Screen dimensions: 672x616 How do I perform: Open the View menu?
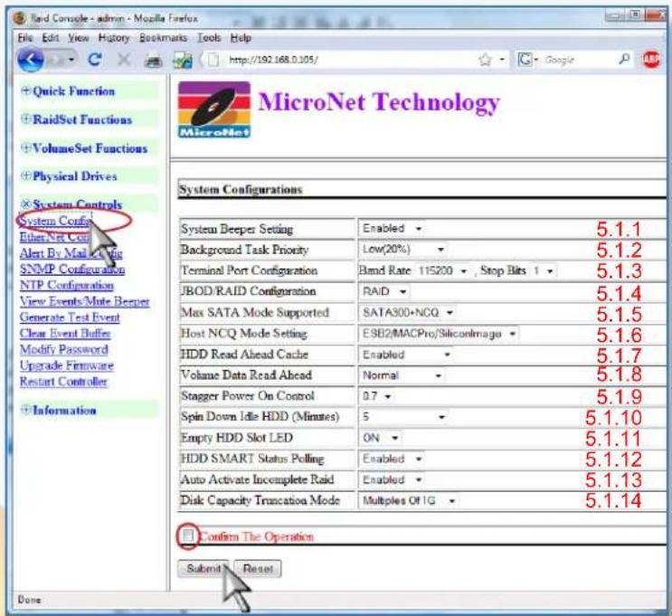(x=79, y=38)
